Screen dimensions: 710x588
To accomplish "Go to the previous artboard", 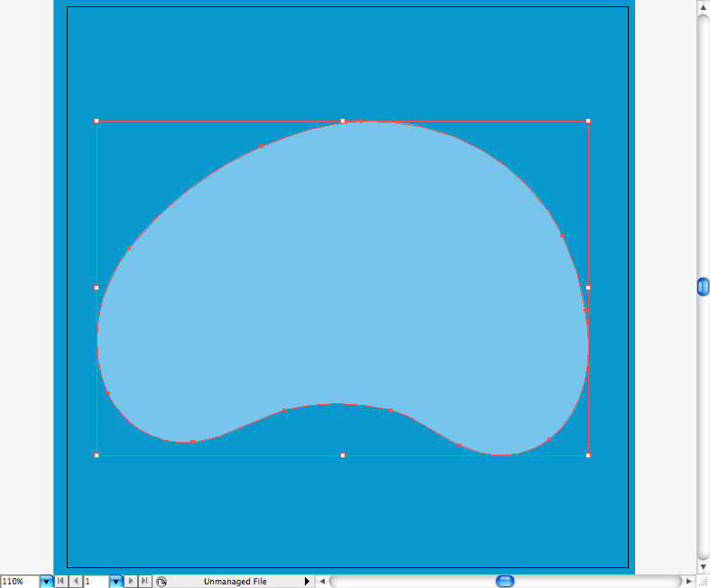I will pyautogui.click(x=75, y=582).
